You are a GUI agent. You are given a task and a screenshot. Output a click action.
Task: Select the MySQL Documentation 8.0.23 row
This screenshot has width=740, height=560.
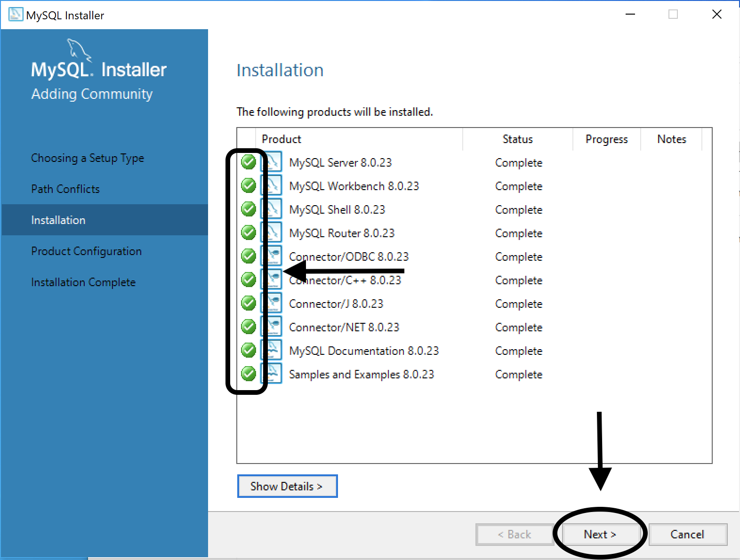tap(474, 351)
